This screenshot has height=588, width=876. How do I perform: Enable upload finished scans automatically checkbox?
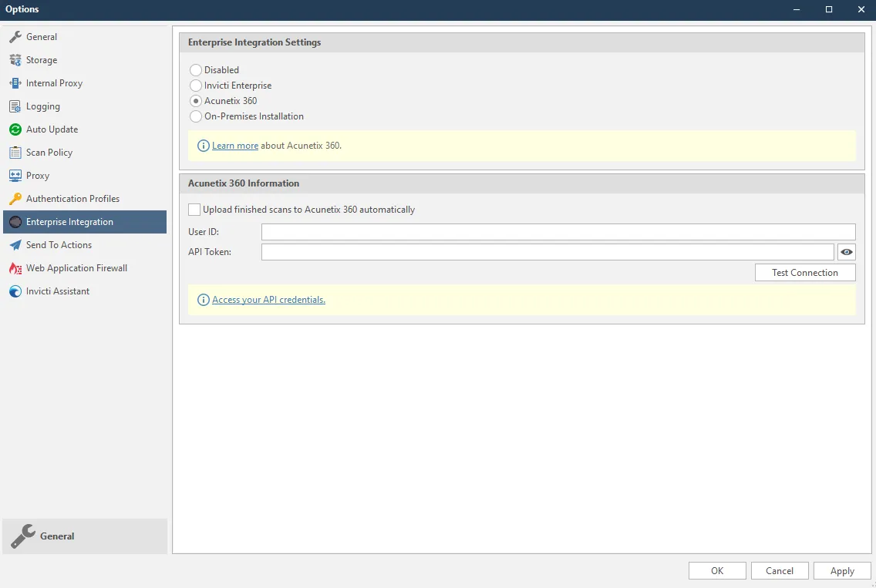[194, 210]
